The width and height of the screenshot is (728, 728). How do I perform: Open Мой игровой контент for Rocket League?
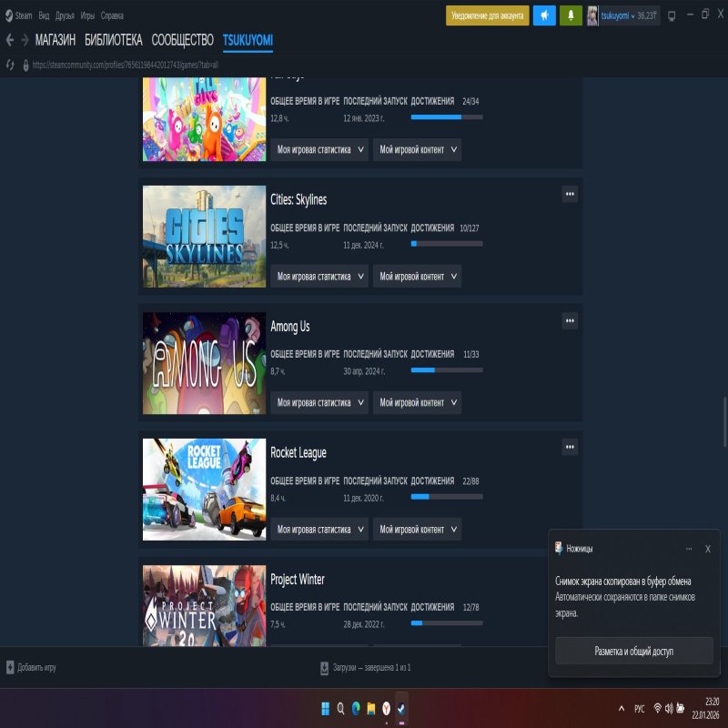[417, 529]
